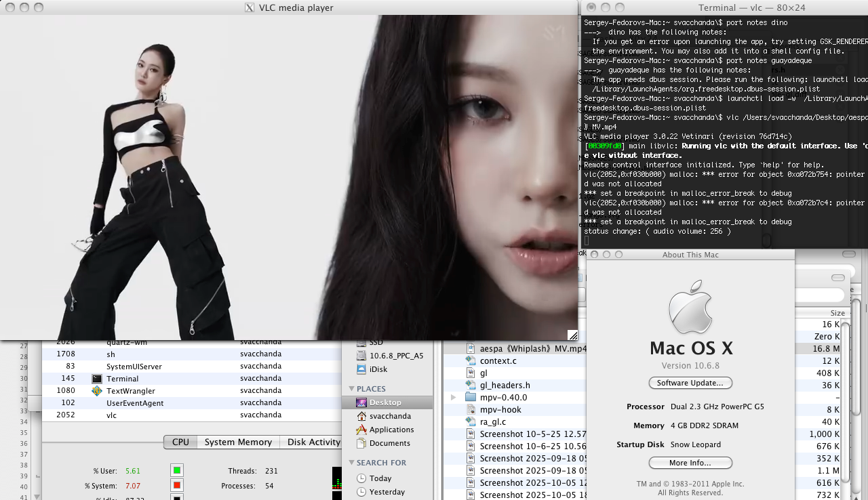Click the clock icon beside Today
This screenshot has width=868, height=500.
(362, 478)
